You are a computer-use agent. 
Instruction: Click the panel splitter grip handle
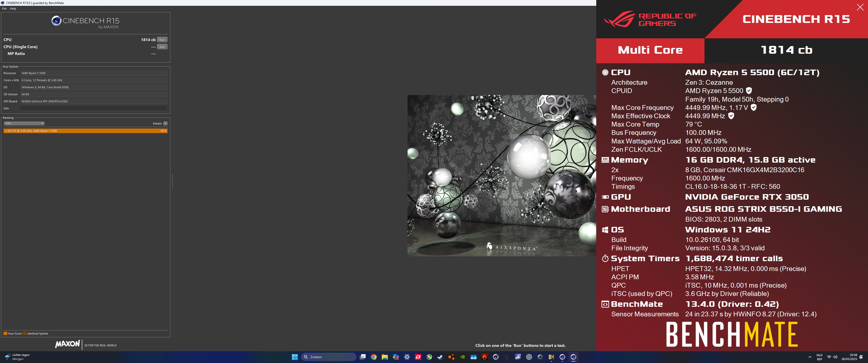click(x=173, y=181)
